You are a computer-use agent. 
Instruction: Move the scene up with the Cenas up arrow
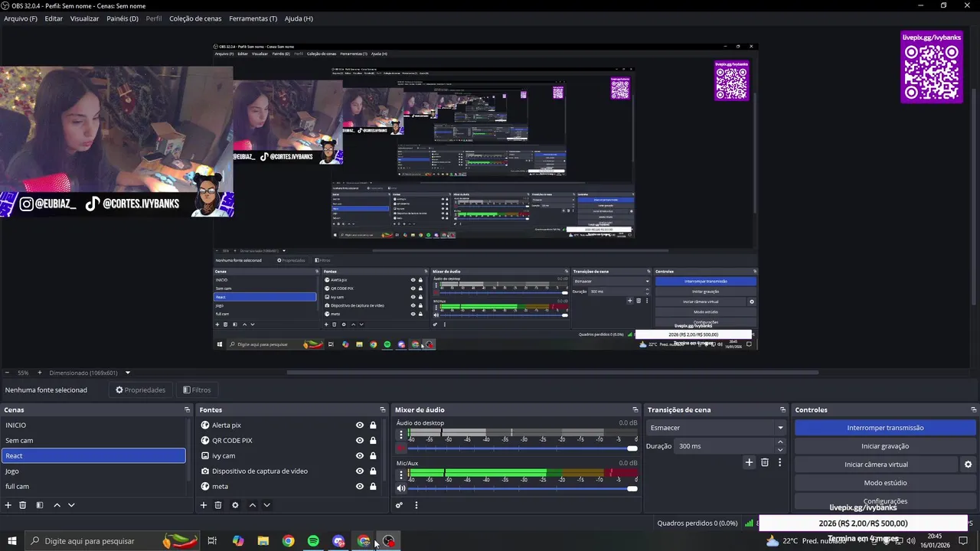pos(57,505)
